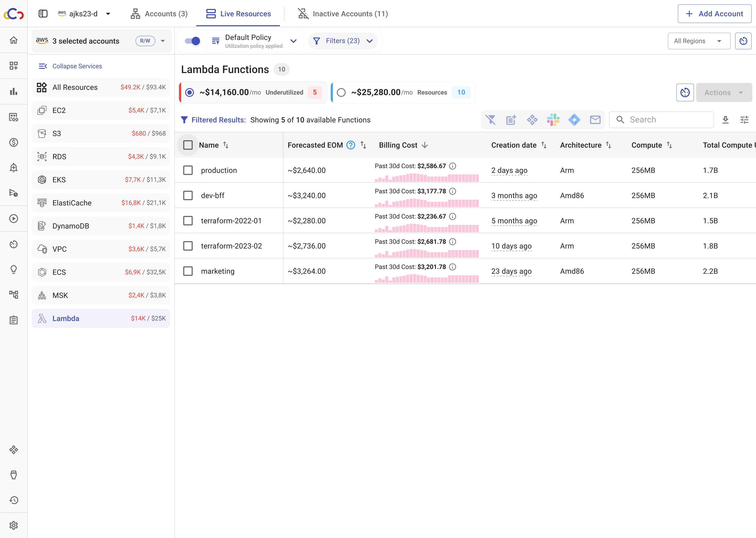
Task: Expand the 3 selected accounts dropdown
Action: click(x=102, y=41)
